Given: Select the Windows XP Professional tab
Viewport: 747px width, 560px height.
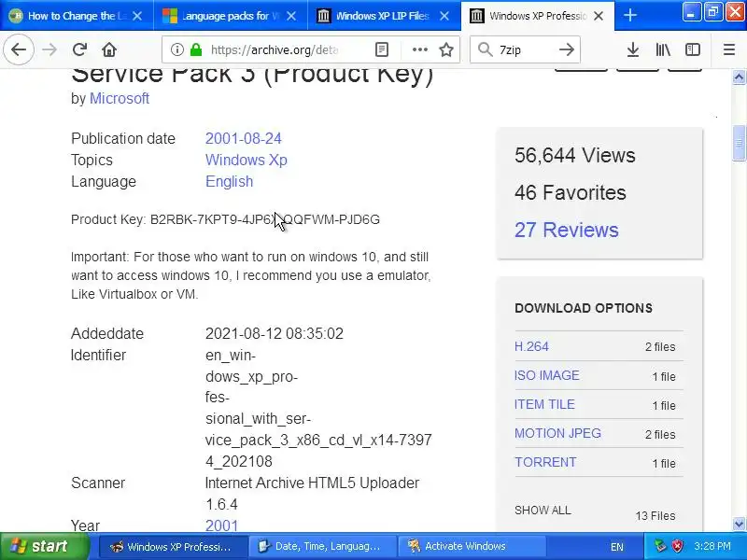Looking at the screenshot, I should tap(538, 16).
